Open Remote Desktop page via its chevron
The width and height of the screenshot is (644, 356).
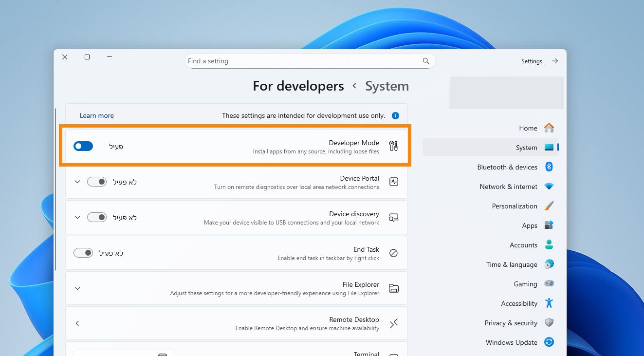pos(77,323)
